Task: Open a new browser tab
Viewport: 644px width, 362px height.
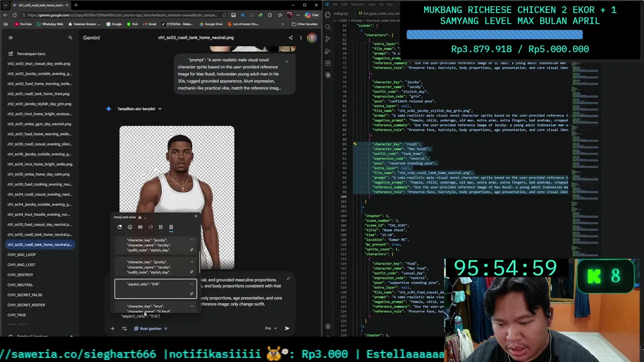Action: coord(76,5)
